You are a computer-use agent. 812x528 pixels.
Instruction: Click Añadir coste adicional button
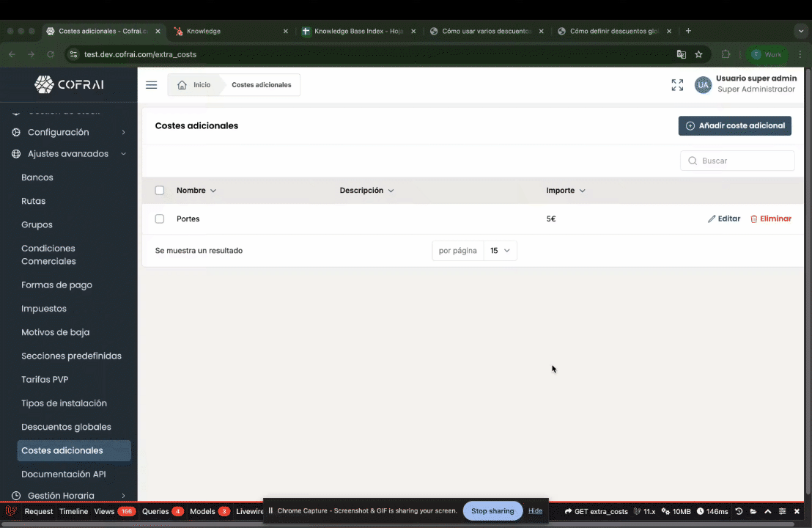[x=734, y=126]
